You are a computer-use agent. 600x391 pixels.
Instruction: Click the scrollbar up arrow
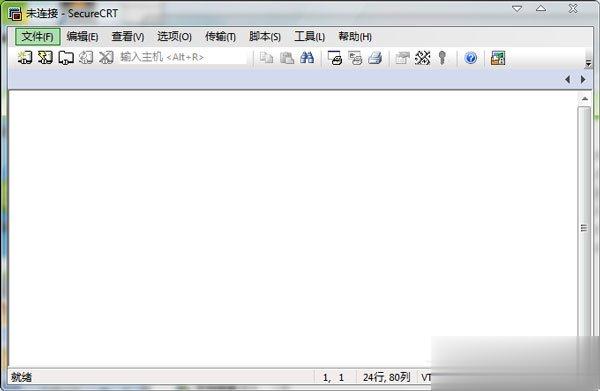pos(585,99)
